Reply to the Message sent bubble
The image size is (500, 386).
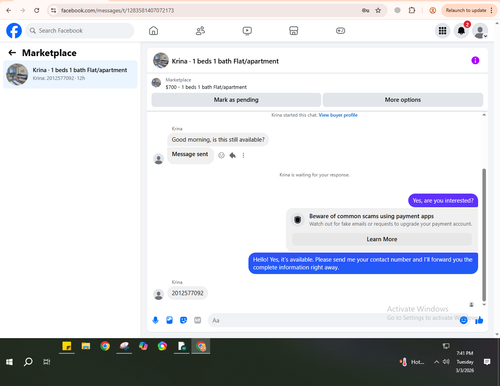pos(233,155)
